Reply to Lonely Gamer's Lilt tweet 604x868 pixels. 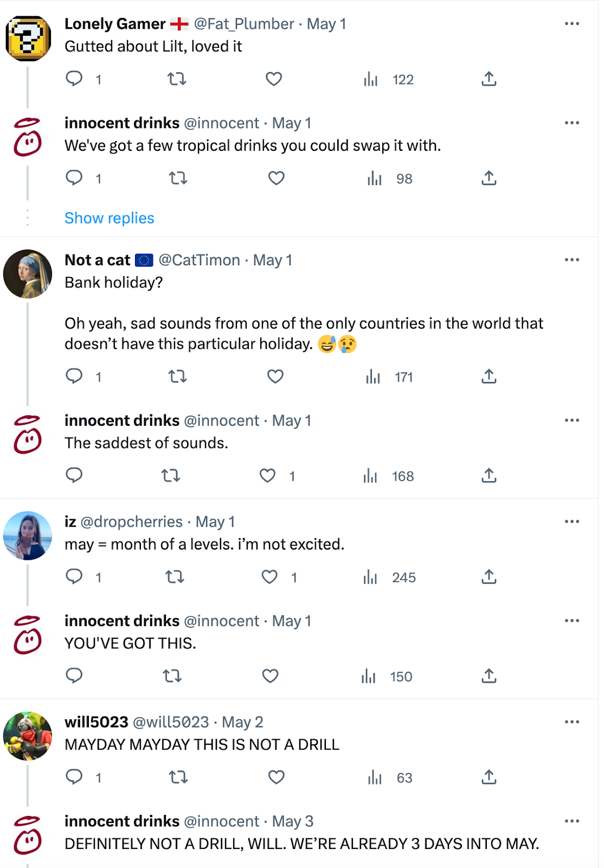pos(74,79)
